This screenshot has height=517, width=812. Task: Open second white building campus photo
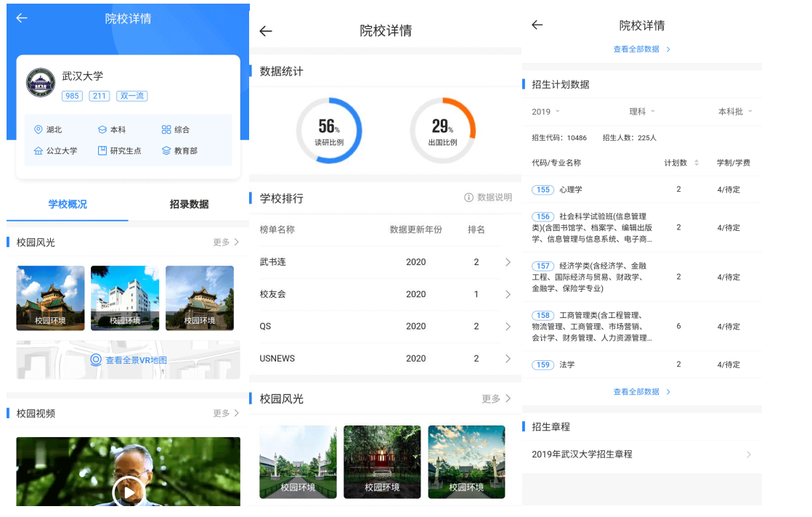(125, 298)
